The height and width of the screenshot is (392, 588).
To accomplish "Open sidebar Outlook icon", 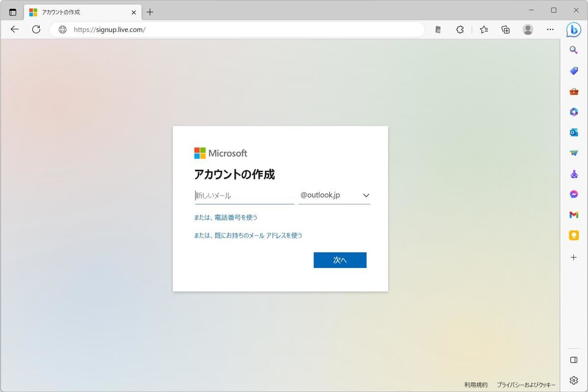I will click(x=574, y=132).
